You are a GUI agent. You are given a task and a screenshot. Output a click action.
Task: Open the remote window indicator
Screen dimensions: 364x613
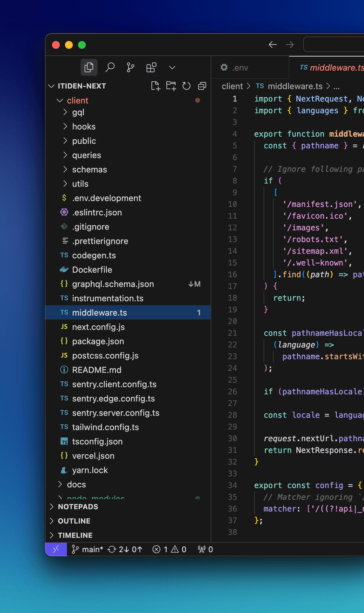click(x=56, y=549)
